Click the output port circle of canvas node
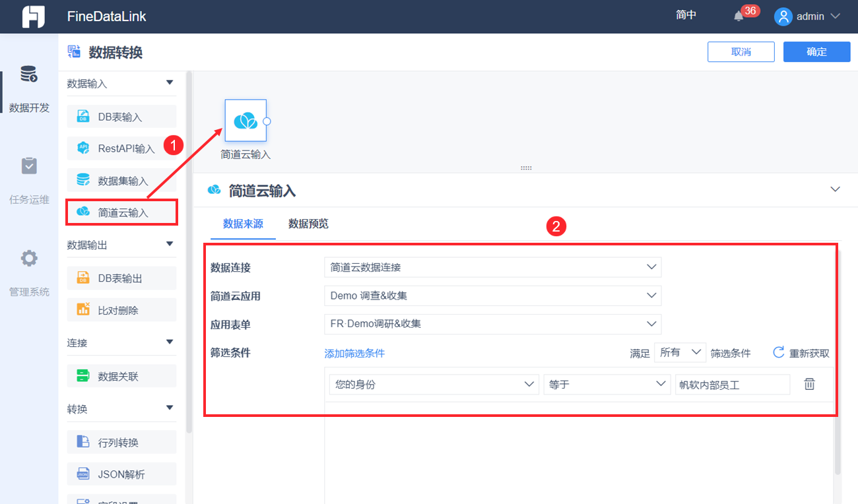Viewport: 858px width, 504px height. 267,121
